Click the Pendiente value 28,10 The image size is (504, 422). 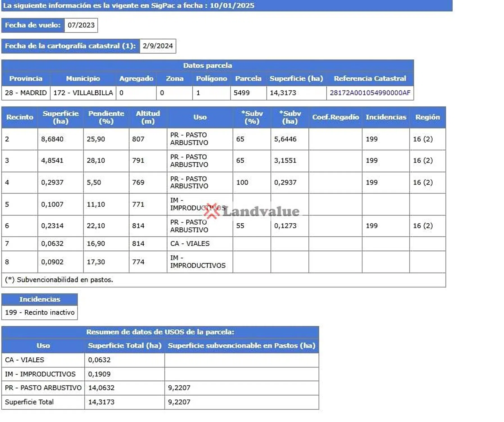pos(96,161)
